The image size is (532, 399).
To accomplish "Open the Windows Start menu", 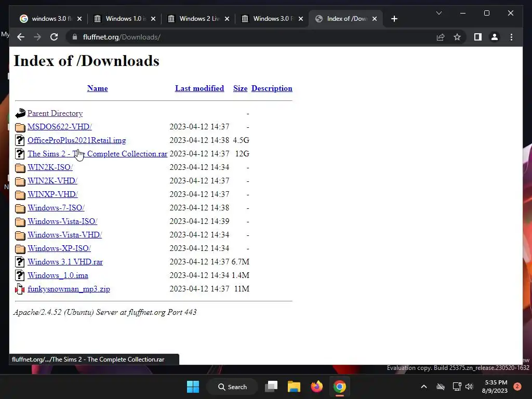I will click(193, 387).
